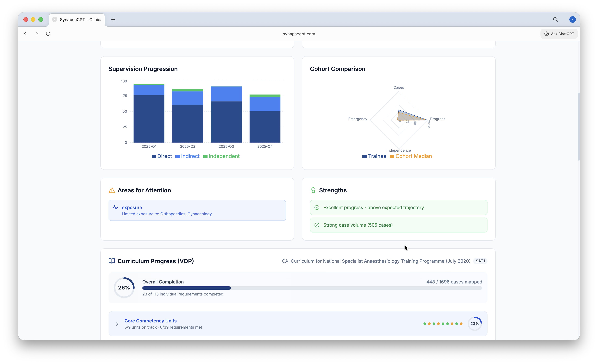This screenshot has height=364, width=598.
Task: Toggle Indirect series in chart legend
Action: coord(187,156)
